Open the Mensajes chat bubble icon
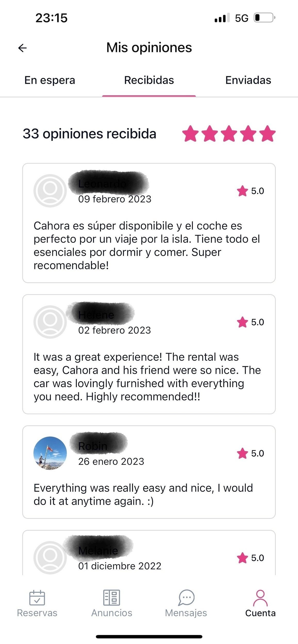The width and height of the screenshot is (298, 644). [186, 597]
